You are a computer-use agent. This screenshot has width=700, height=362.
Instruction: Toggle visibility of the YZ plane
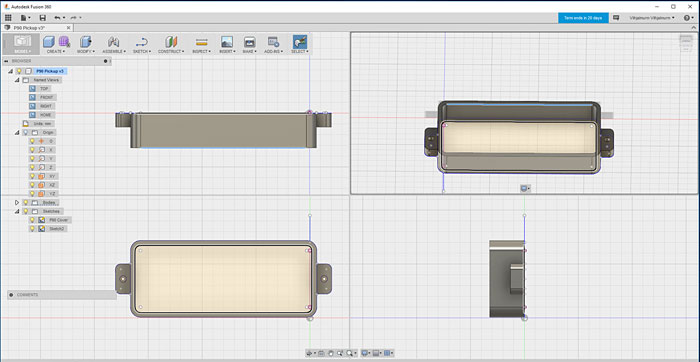click(x=32, y=194)
